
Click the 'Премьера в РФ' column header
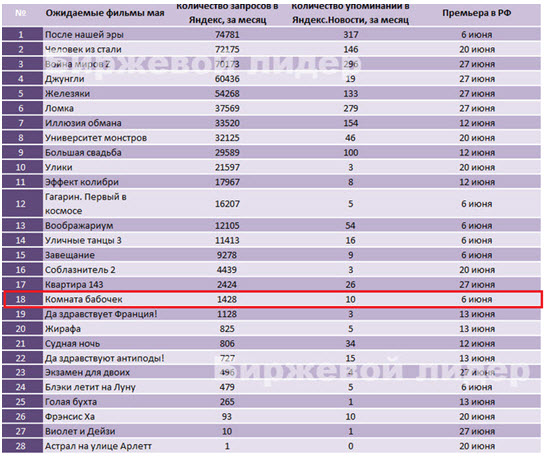point(476,13)
